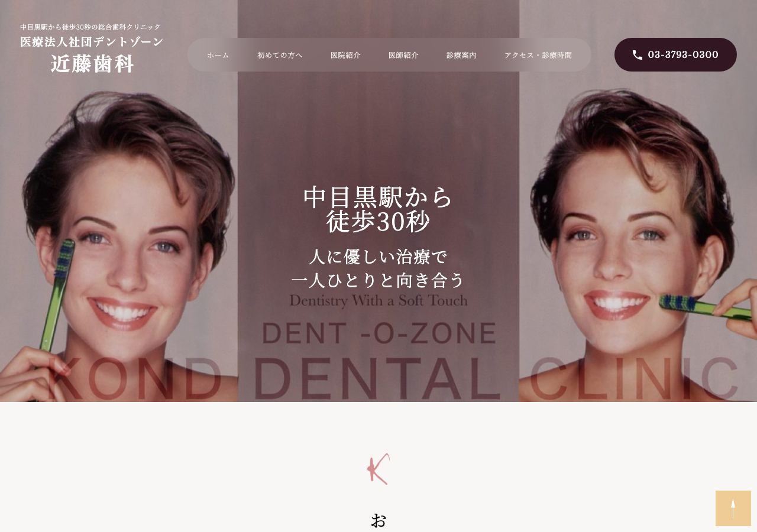Click the pink K logo mark
Image resolution: width=757 pixels, height=532 pixels.
(x=378, y=469)
